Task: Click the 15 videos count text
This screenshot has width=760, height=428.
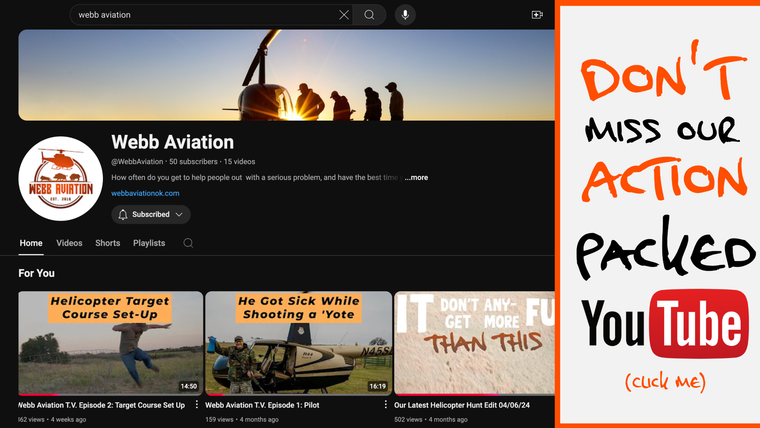Action: pyautogui.click(x=239, y=161)
